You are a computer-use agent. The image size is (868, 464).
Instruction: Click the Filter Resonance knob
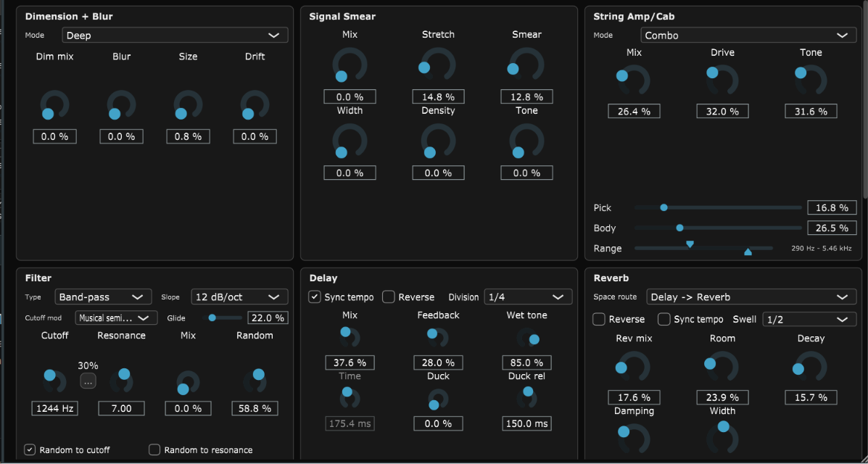pyautogui.click(x=121, y=381)
